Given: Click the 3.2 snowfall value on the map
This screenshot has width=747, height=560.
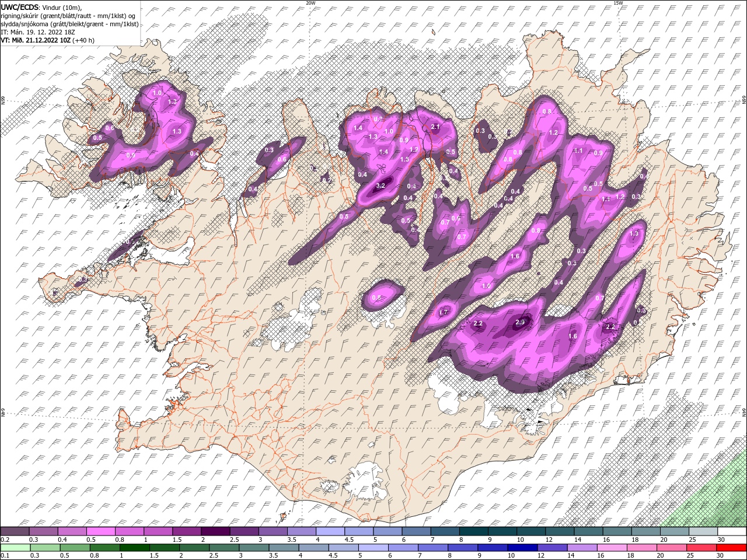Looking at the screenshot, I should [381, 185].
